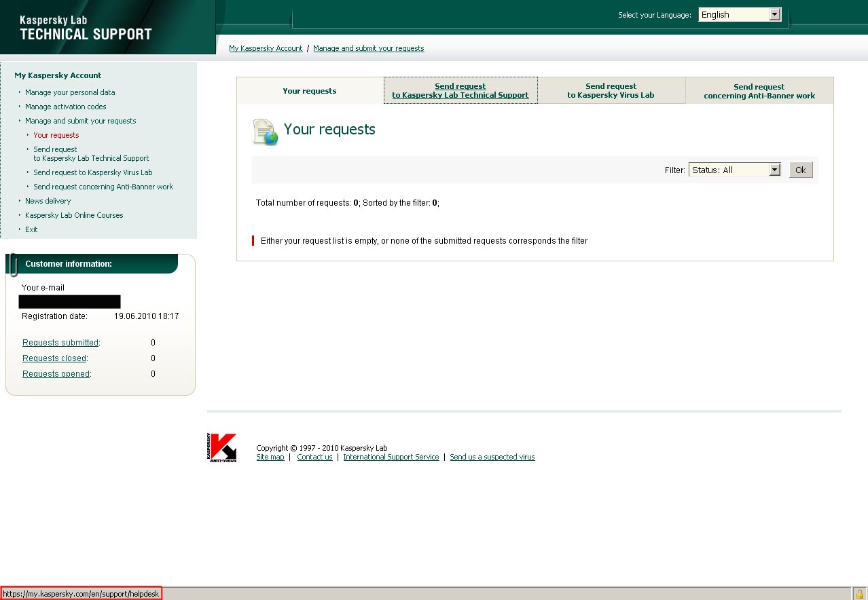Screen dimensions: 868x600
Task: Open sidebar Send request concerning Anti-Banner work
Action: pos(103,187)
